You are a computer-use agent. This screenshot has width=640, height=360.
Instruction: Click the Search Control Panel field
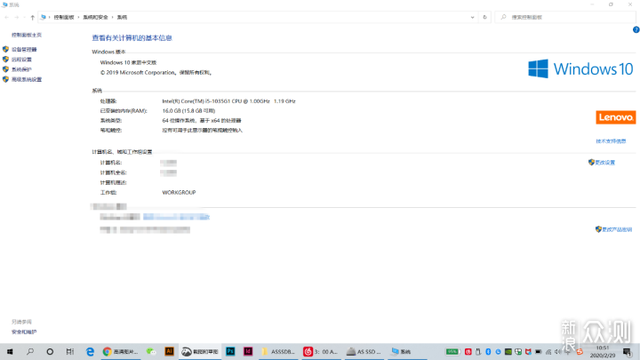click(565, 17)
